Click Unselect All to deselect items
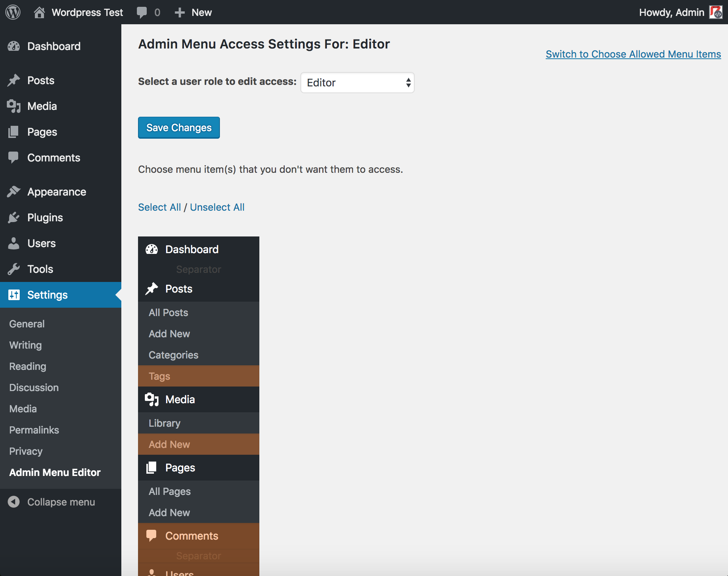The height and width of the screenshot is (576, 728). coord(217,206)
